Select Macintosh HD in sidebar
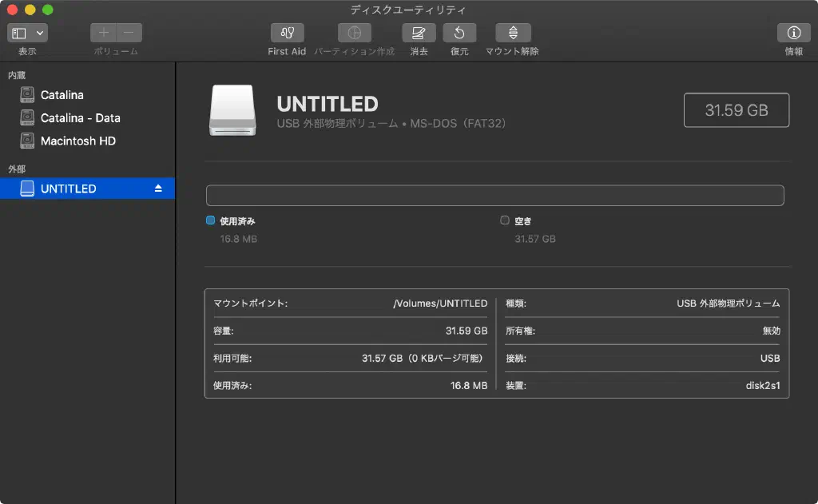The height and width of the screenshot is (504, 818). click(77, 141)
